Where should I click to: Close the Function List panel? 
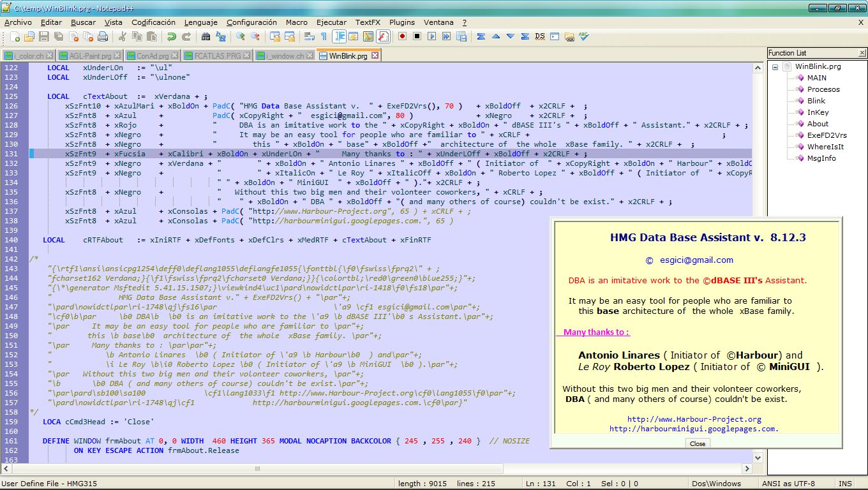(862, 53)
